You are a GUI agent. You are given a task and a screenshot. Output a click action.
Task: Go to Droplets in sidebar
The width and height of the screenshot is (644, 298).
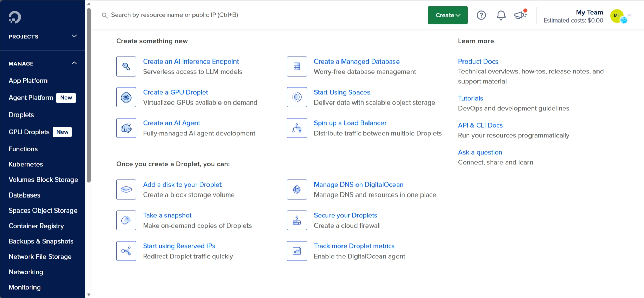21,115
